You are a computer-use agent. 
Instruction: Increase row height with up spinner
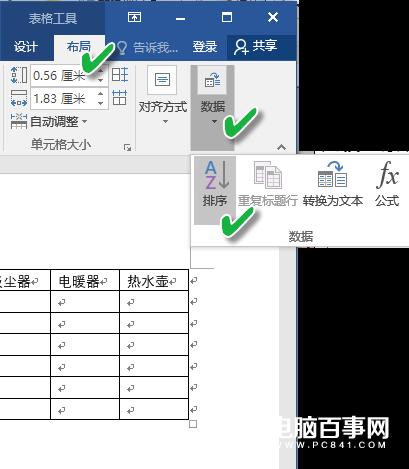(x=101, y=71)
